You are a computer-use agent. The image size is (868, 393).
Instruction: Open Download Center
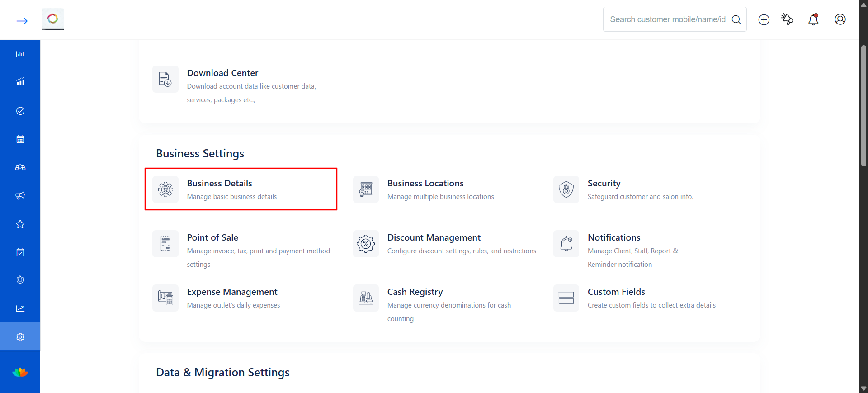[222, 73]
